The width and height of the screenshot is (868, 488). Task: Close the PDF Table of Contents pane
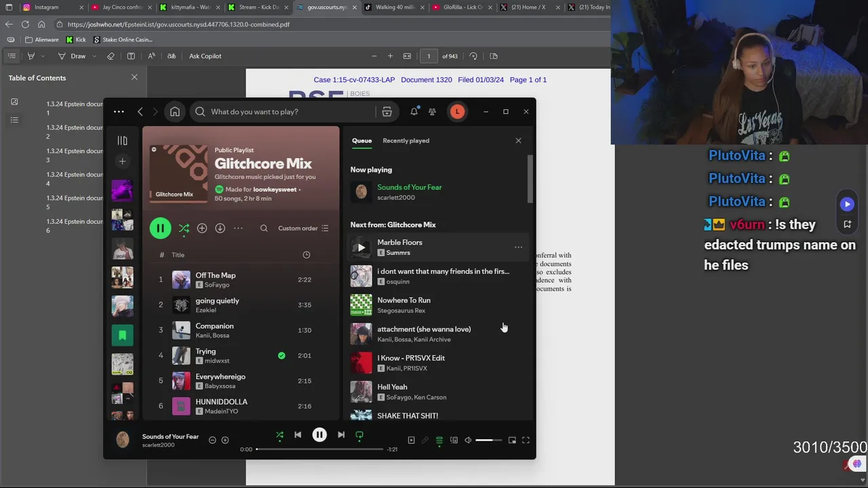click(134, 77)
